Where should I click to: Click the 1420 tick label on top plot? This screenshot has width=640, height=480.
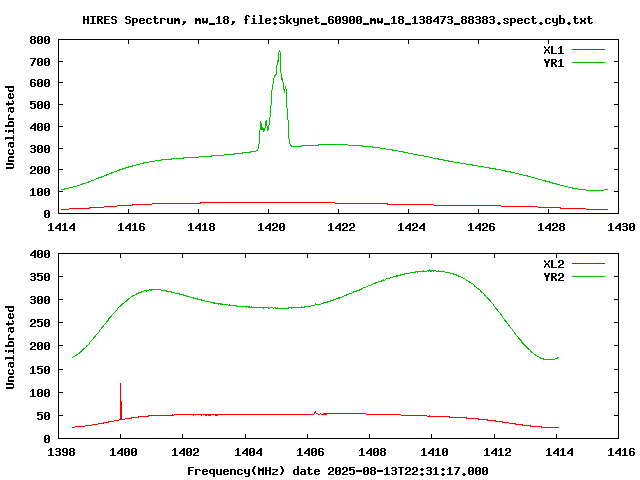[271, 227]
